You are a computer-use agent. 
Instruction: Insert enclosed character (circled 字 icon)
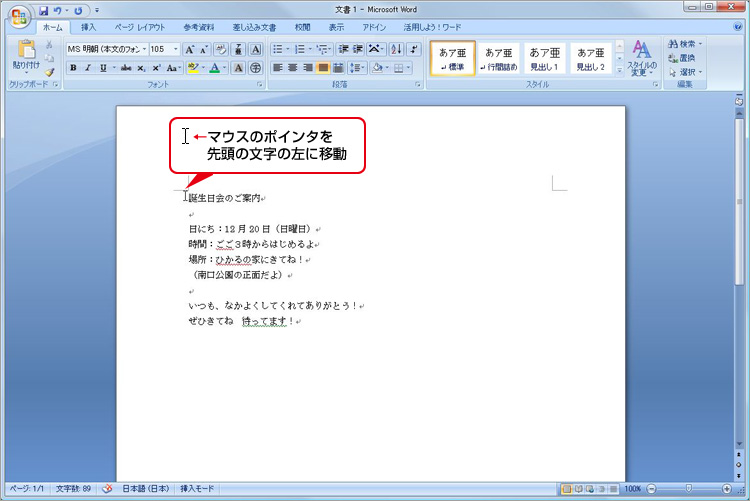click(x=256, y=68)
